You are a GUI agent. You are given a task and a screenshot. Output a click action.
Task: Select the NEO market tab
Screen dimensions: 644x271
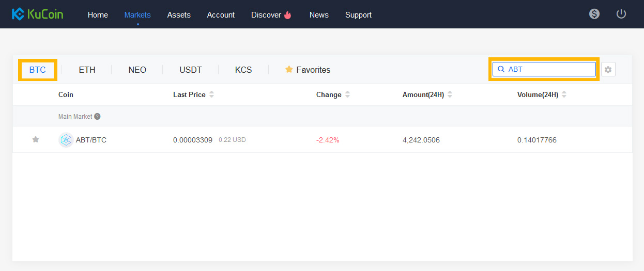point(137,70)
